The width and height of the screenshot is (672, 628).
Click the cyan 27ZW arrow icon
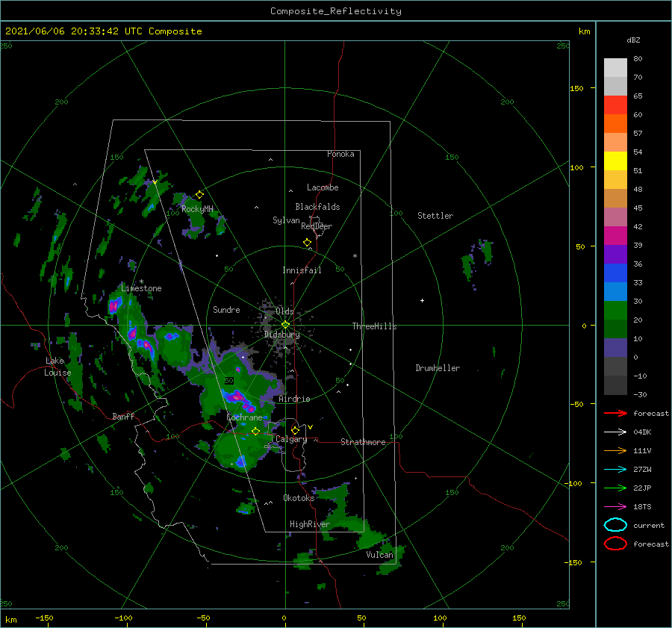(x=615, y=470)
